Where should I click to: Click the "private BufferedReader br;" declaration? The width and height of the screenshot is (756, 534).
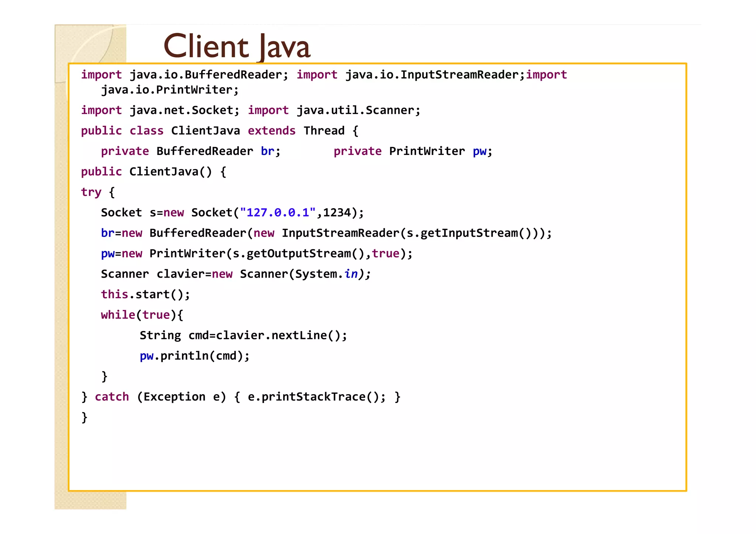[x=191, y=151]
